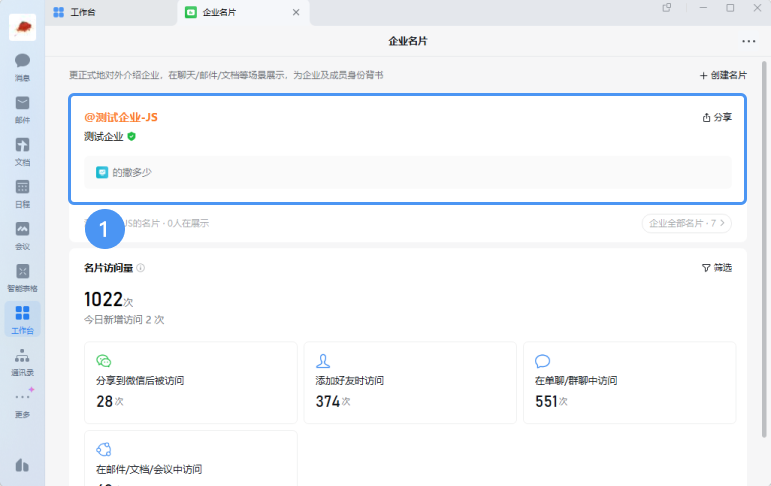Click the 测试企业 company name text
The image size is (771, 486).
(104, 137)
